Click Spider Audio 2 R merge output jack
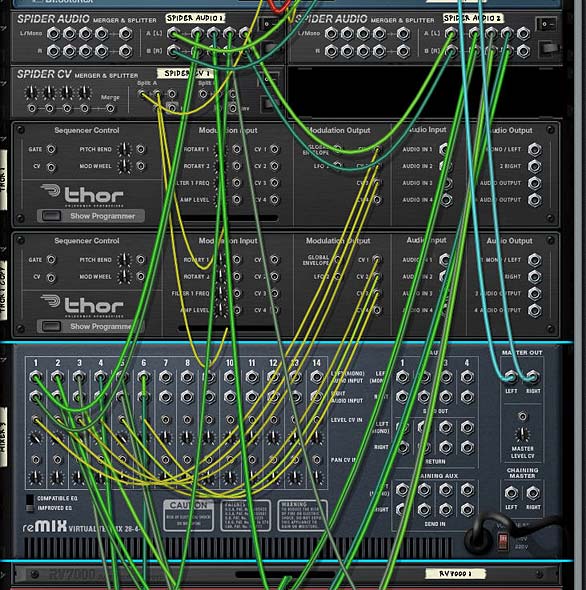586x590 pixels. 403,51
